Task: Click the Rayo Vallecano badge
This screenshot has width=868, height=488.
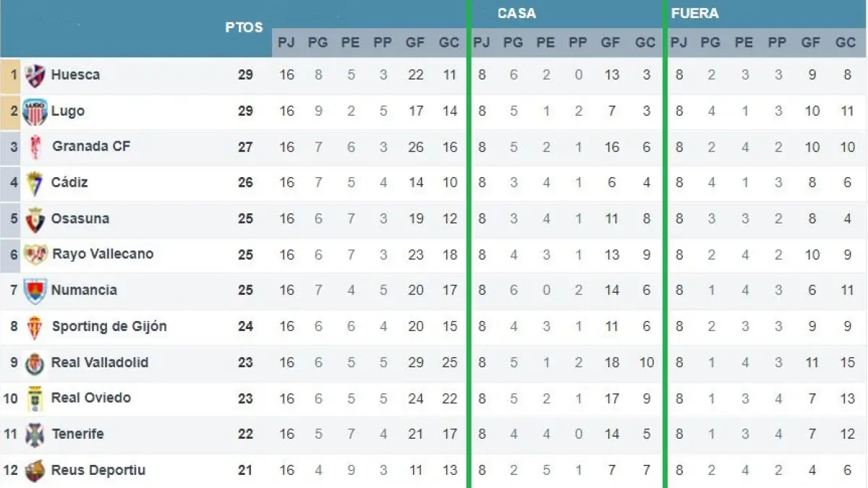Action: click(x=35, y=254)
